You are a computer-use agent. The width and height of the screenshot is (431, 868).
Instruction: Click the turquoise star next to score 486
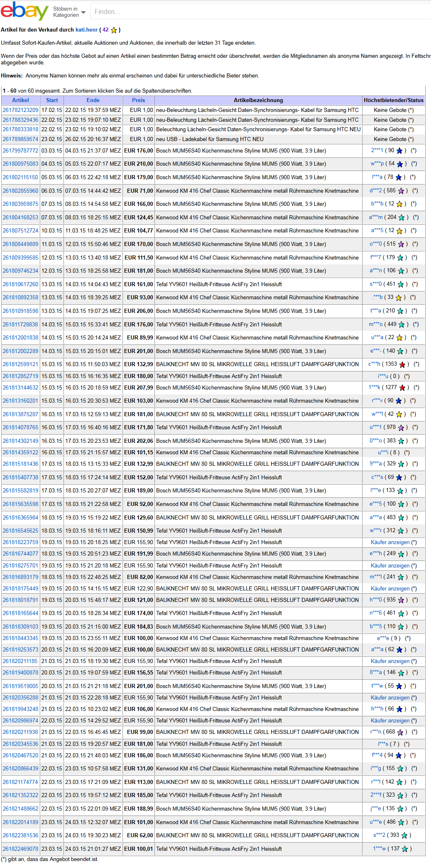point(401,822)
